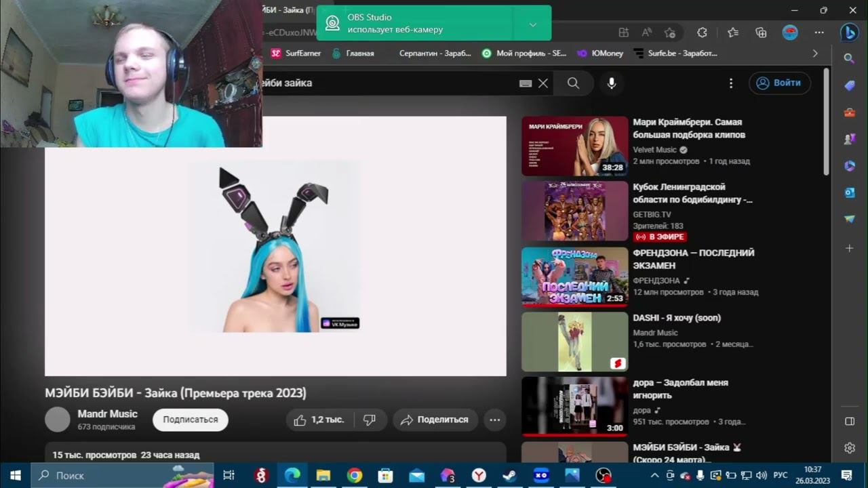Open the YouTube on-screen keyboard icon
The width and height of the screenshot is (868, 488).
(x=526, y=83)
